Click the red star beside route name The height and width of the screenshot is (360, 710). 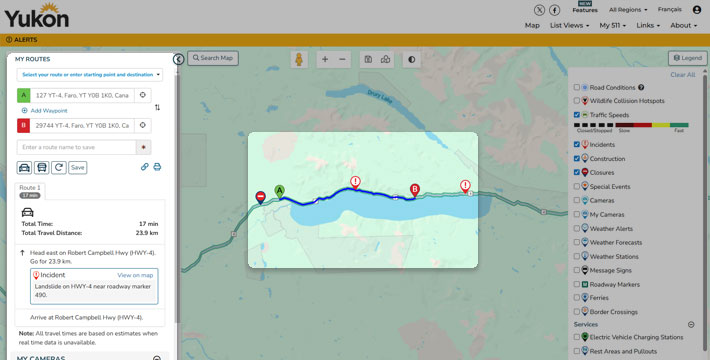click(144, 147)
